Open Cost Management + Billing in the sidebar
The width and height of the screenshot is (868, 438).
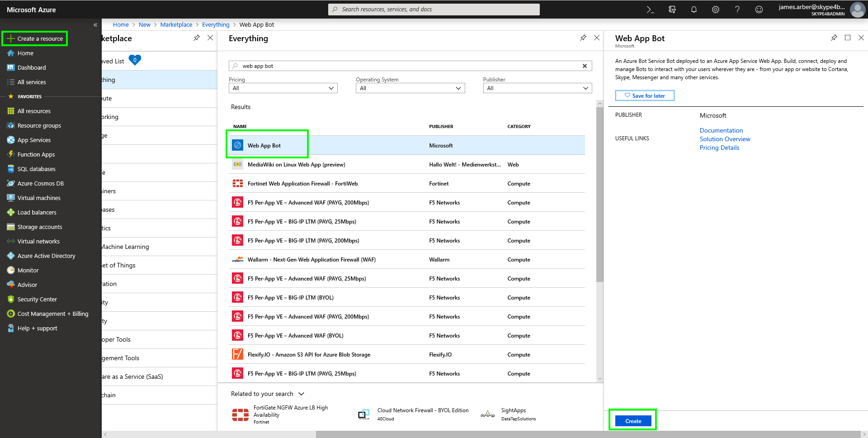click(52, 314)
